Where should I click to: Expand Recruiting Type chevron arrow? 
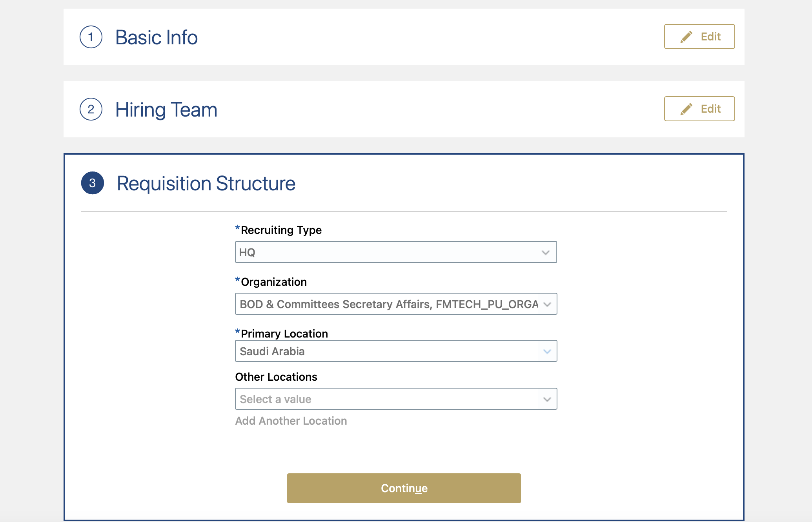tap(545, 252)
